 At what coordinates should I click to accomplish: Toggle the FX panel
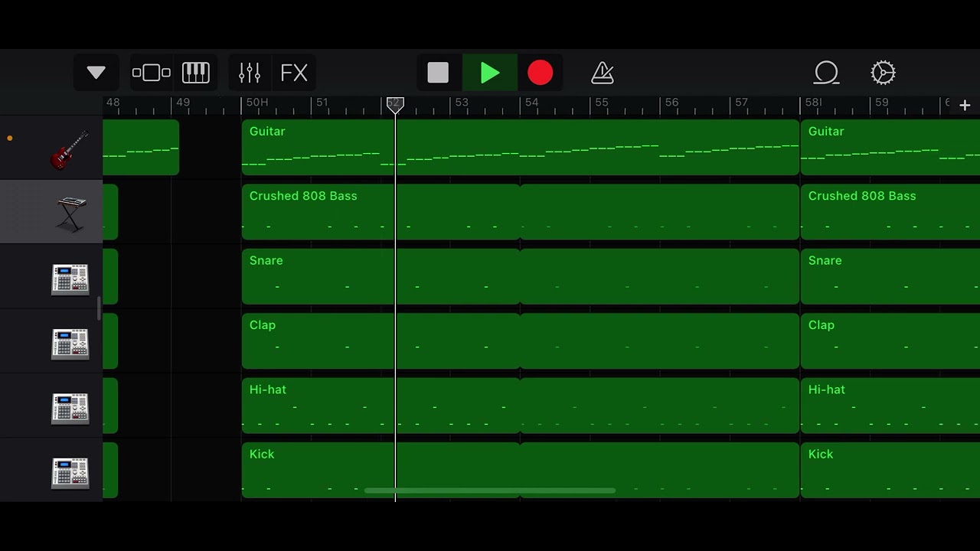[294, 73]
